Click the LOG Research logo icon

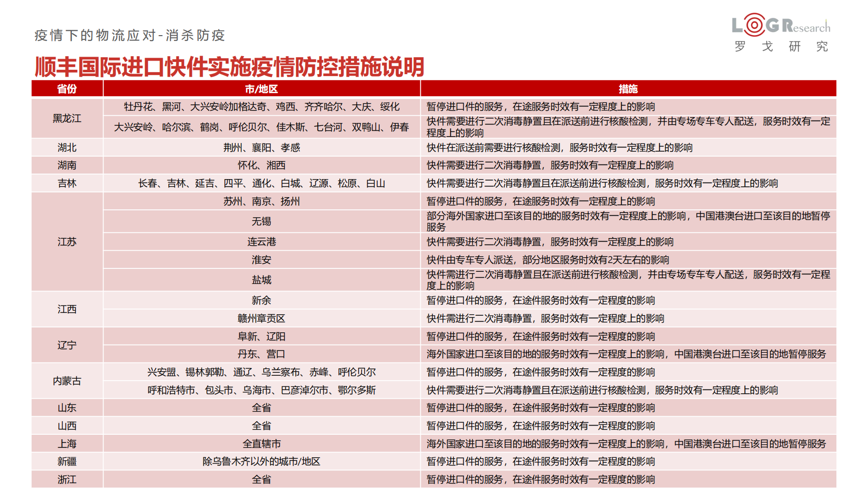(x=781, y=24)
